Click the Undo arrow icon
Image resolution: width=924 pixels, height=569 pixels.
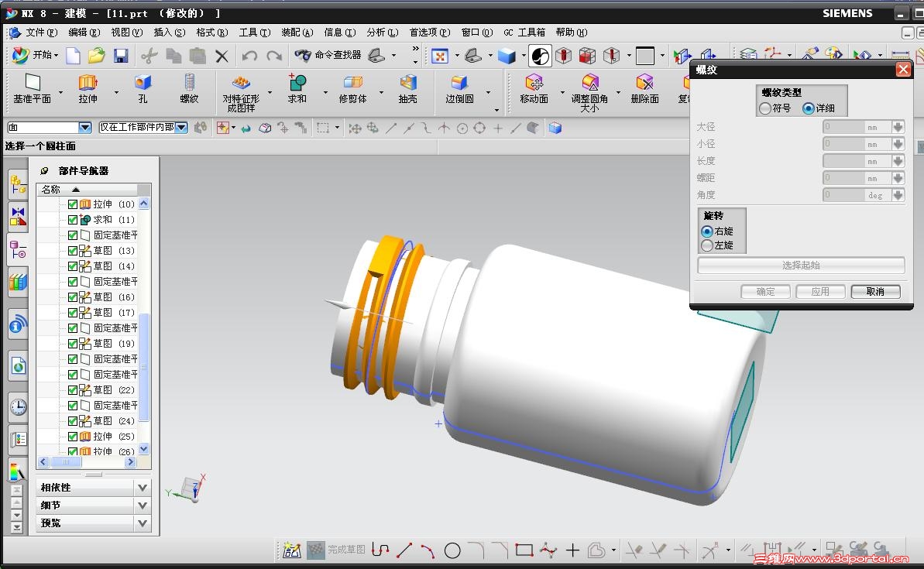[249, 56]
